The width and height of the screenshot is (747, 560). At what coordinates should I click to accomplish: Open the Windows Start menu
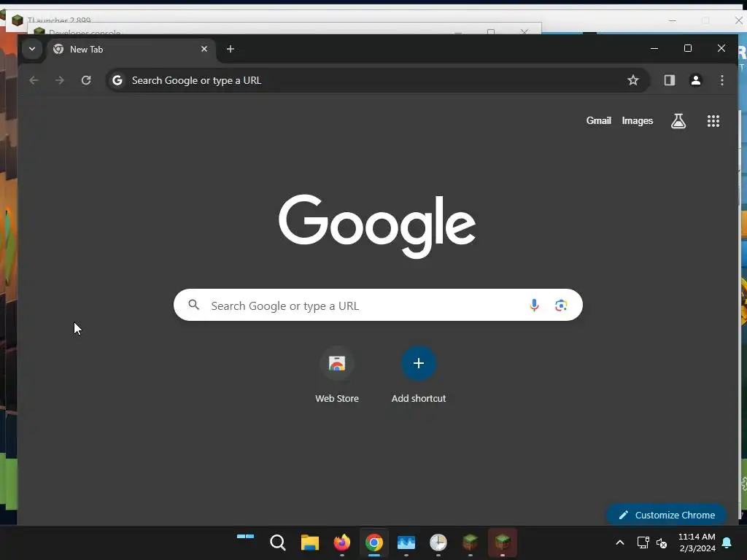(x=245, y=542)
